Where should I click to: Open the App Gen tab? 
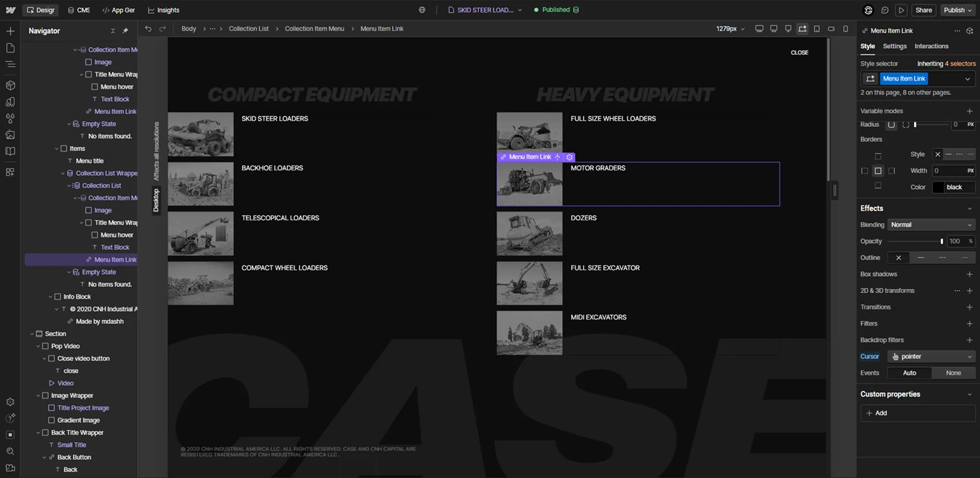119,10
